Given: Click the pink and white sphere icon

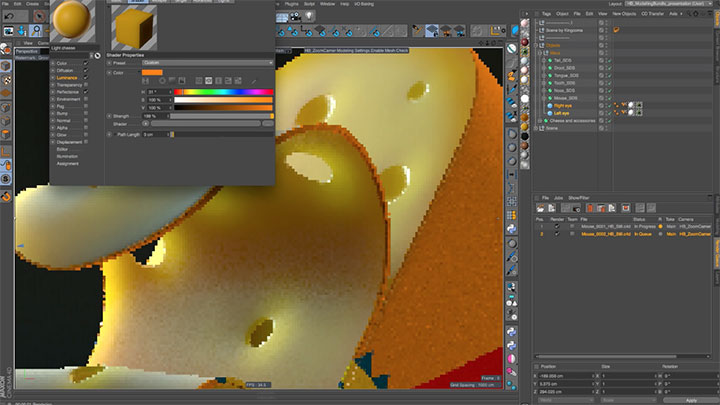Looking at the screenshot, I should tap(512, 359).
